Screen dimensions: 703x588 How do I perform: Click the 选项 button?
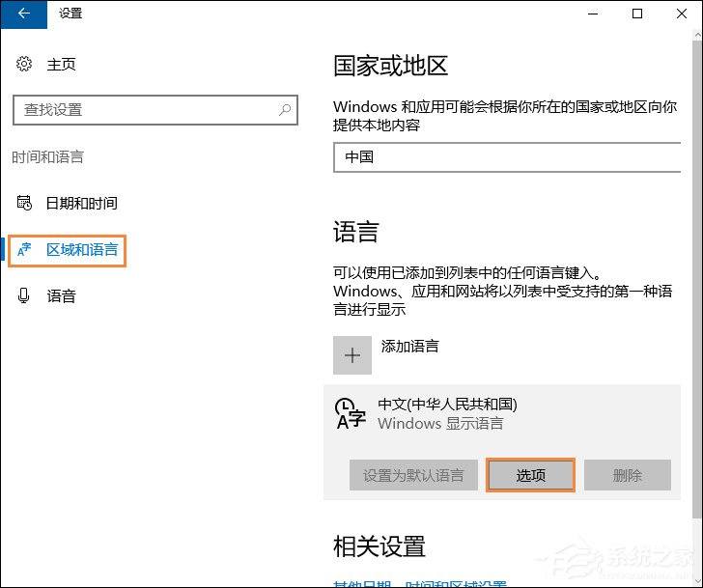[x=530, y=475]
